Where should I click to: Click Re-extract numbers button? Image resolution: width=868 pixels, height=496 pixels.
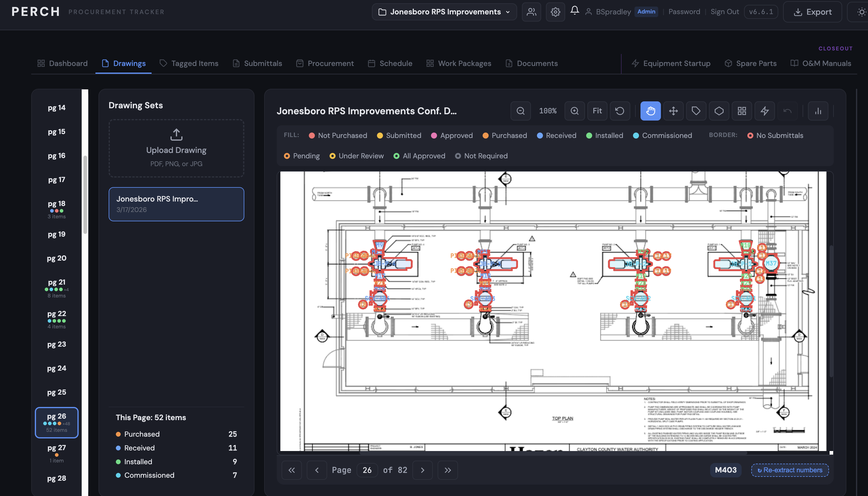click(790, 470)
